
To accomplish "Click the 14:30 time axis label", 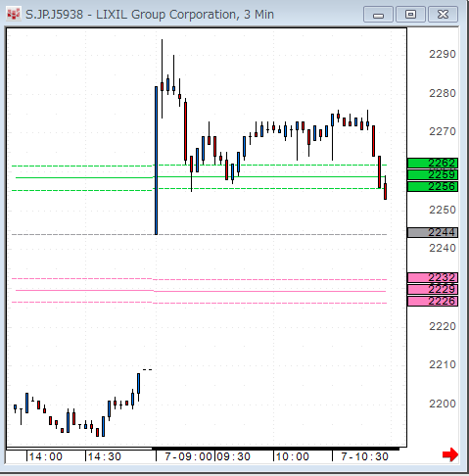I will [x=105, y=456].
